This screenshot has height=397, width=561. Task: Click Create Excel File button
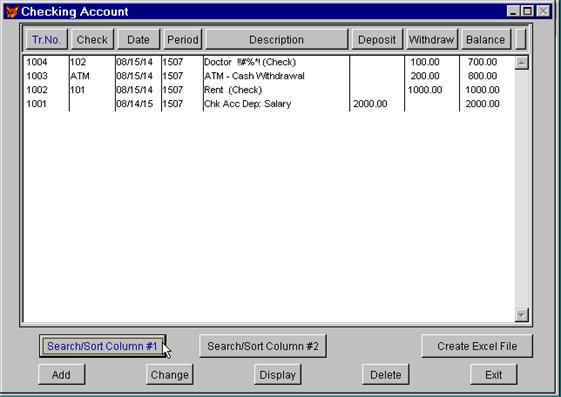coord(477,346)
